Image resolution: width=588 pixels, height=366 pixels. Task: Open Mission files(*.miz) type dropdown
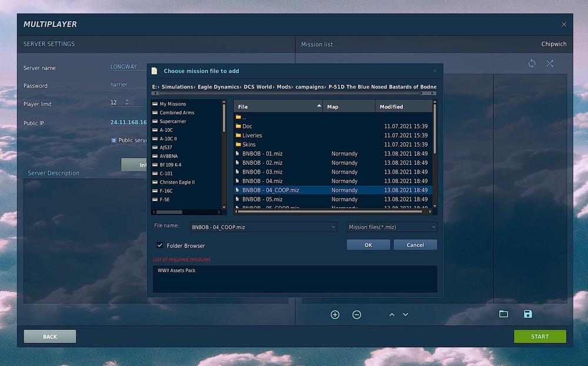click(x=433, y=227)
